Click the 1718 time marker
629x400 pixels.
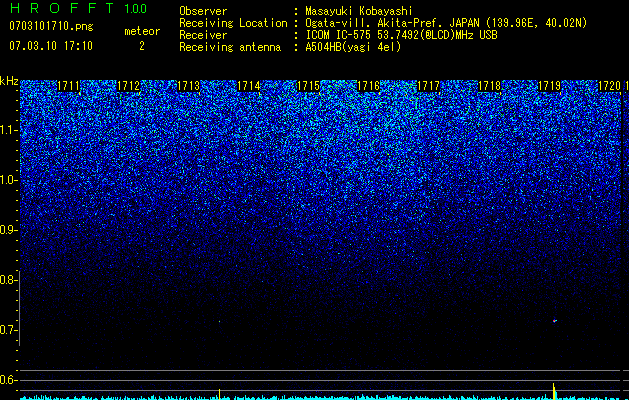click(x=490, y=86)
